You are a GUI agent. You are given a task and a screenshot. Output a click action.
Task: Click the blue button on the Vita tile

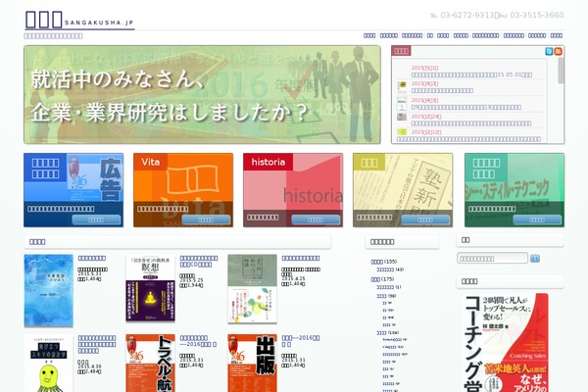click(206, 220)
